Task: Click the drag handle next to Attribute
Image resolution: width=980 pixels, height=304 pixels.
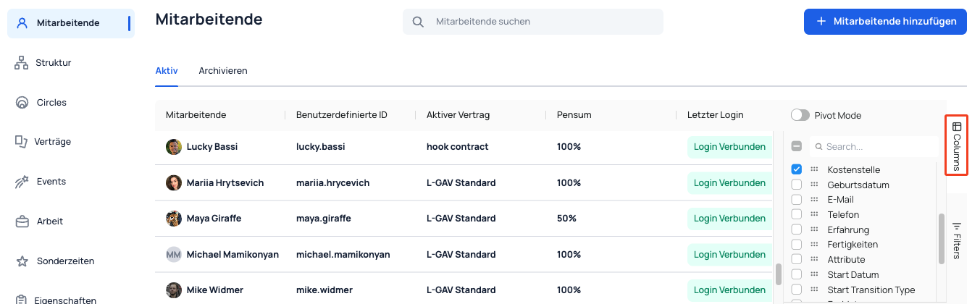Action: [x=814, y=259]
